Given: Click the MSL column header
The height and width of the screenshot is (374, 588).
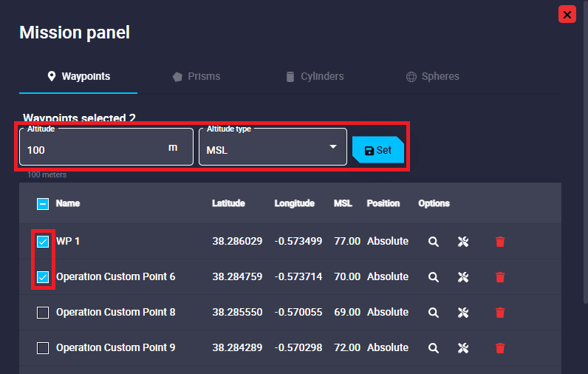Looking at the screenshot, I should click(343, 203).
